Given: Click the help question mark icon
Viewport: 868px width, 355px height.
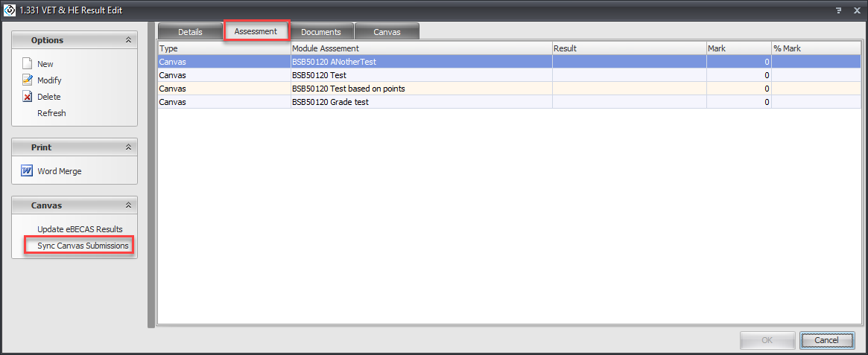Looking at the screenshot, I should 839,10.
